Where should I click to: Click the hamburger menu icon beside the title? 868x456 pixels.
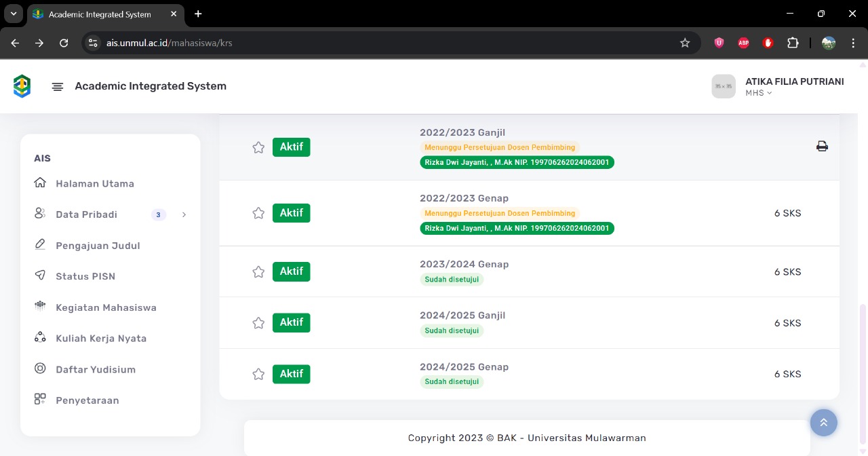58,87
